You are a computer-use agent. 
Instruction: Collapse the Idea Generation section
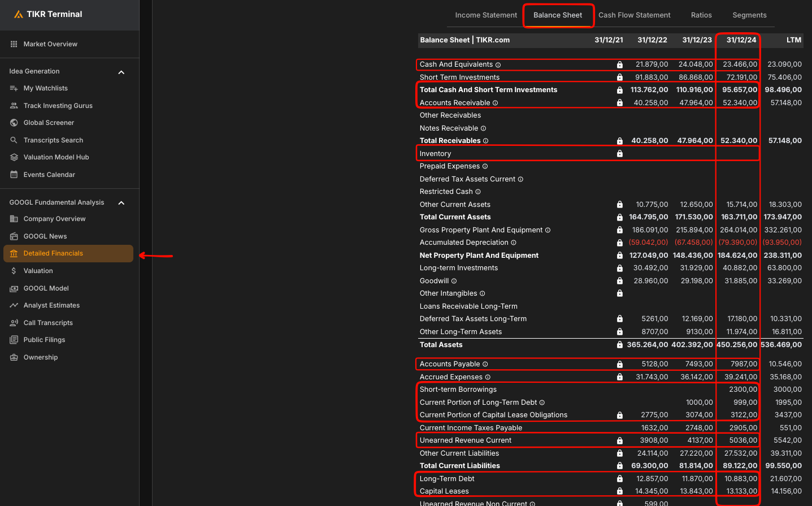tap(121, 72)
